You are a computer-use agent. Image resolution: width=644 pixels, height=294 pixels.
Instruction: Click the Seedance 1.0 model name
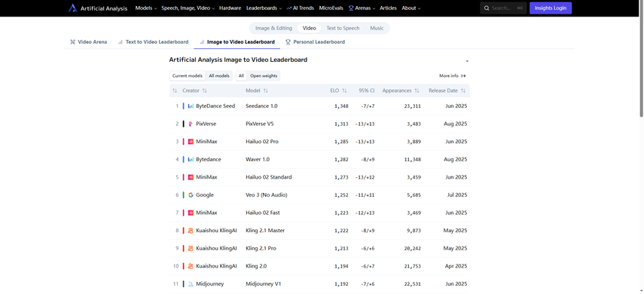[x=261, y=106]
